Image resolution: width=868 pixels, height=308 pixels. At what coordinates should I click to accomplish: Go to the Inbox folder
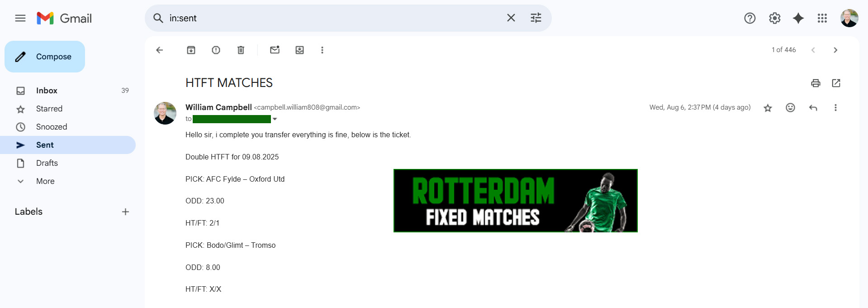(68, 91)
